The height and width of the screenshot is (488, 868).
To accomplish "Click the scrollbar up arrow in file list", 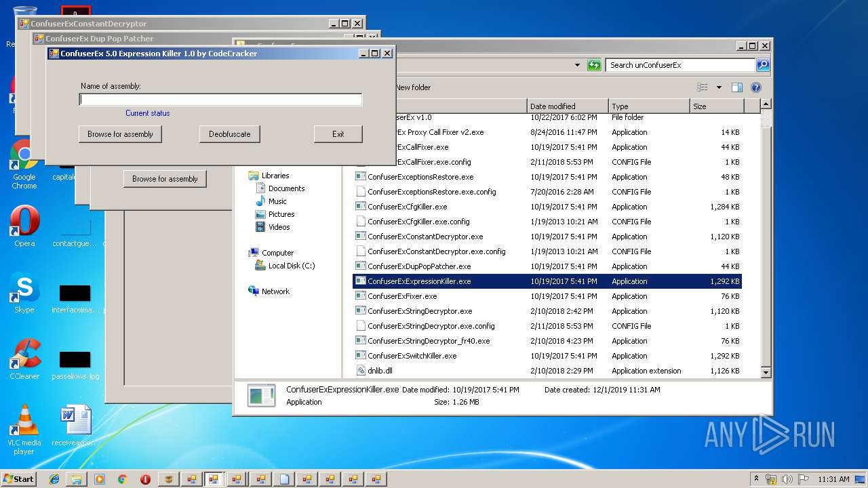I will click(x=766, y=104).
